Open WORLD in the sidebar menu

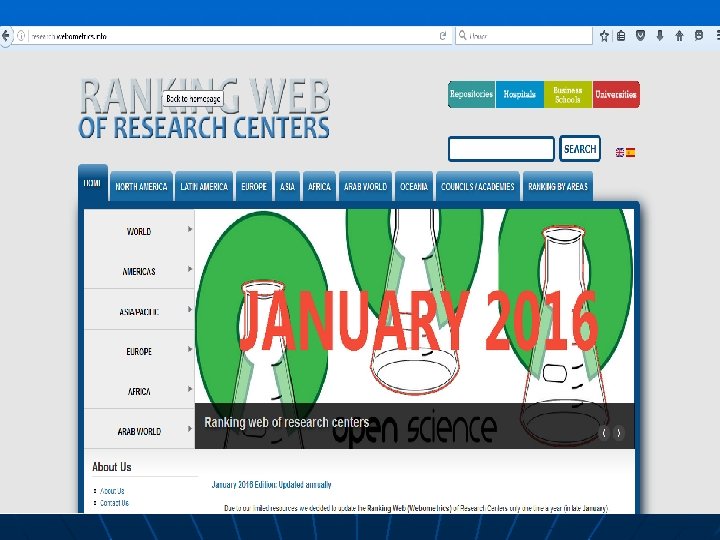139,231
